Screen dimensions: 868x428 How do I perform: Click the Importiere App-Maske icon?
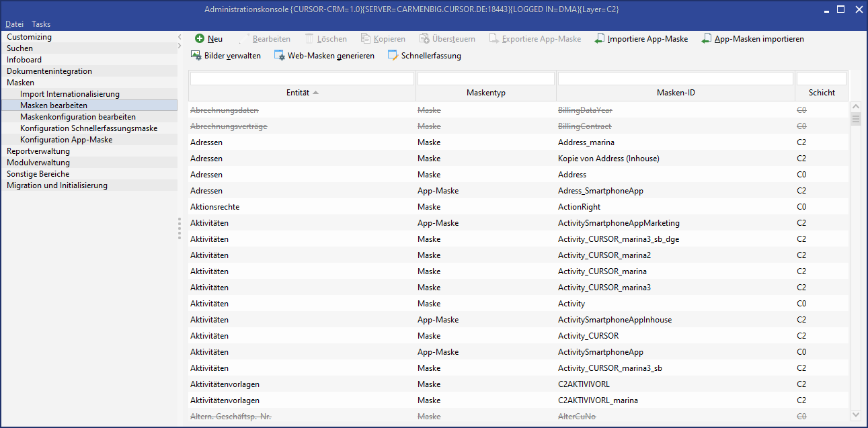click(x=600, y=39)
